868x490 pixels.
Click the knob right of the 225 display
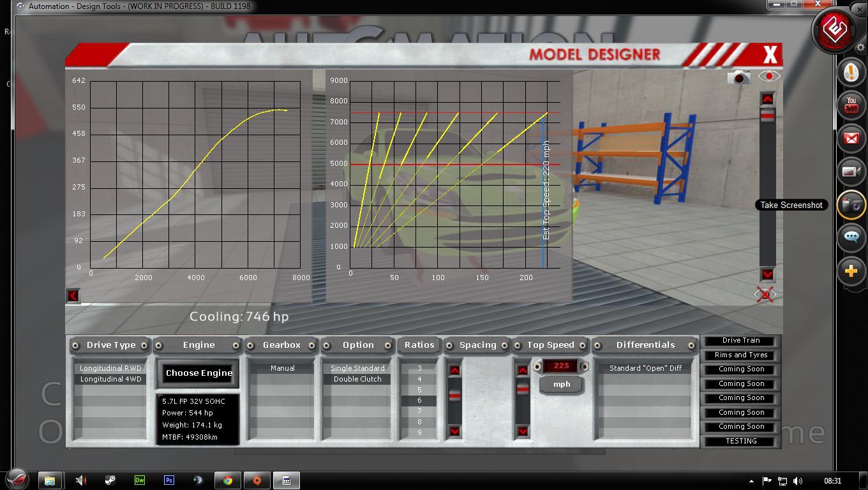point(584,367)
